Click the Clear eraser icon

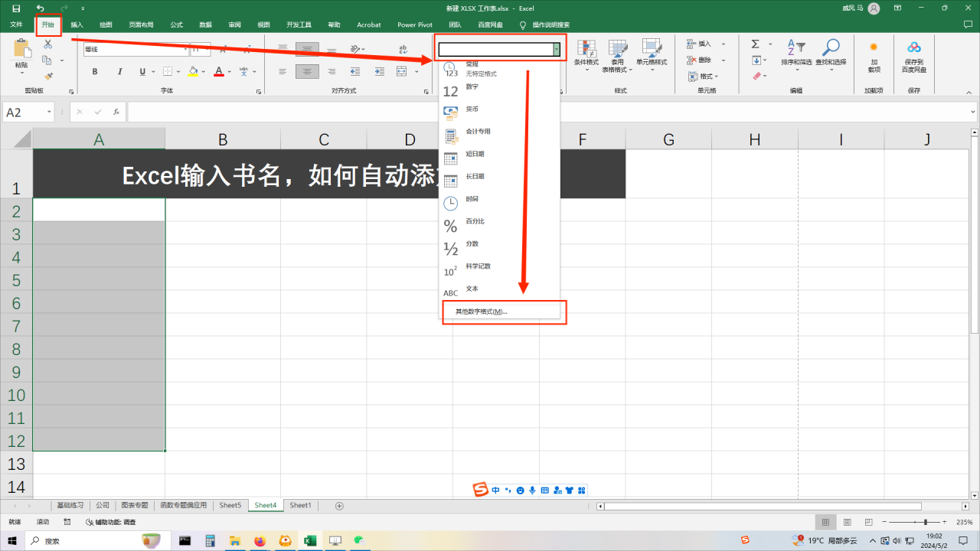point(756,76)
